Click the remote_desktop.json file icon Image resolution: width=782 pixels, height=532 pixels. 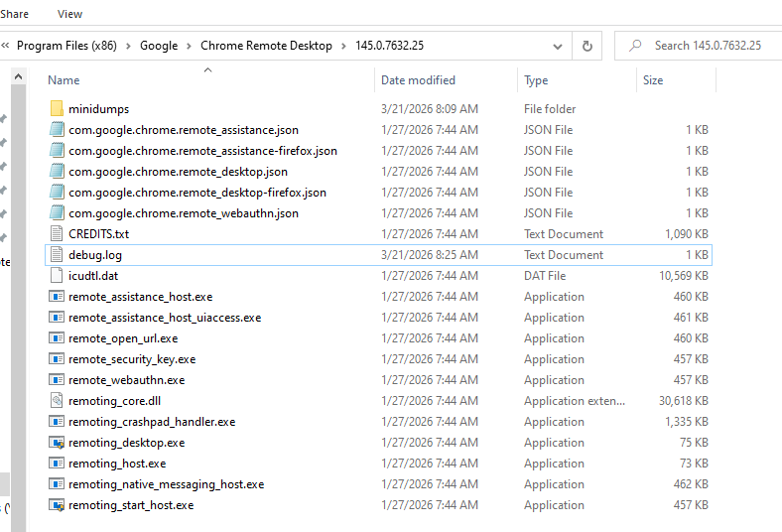57,172
